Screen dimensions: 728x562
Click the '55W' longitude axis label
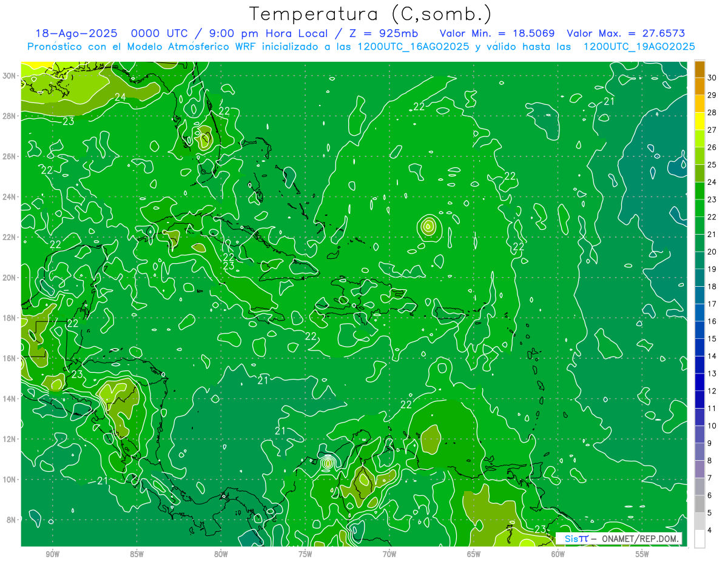(642, 554)
